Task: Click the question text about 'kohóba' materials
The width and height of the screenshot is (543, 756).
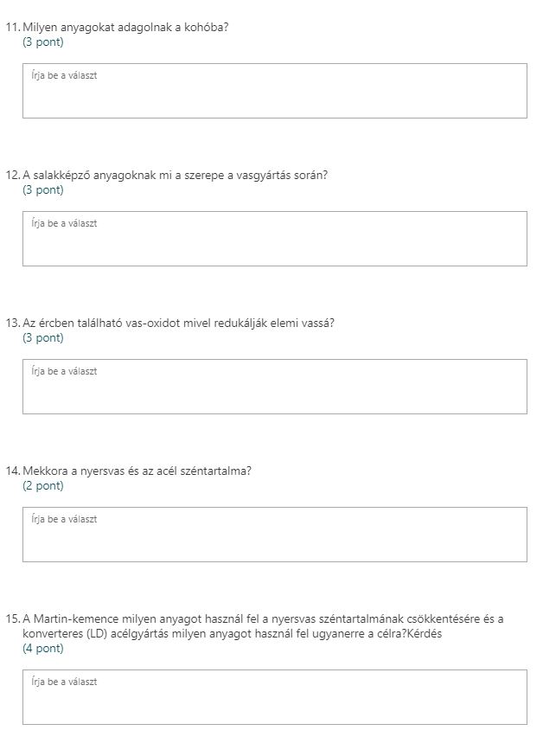Action: (125, 27)
